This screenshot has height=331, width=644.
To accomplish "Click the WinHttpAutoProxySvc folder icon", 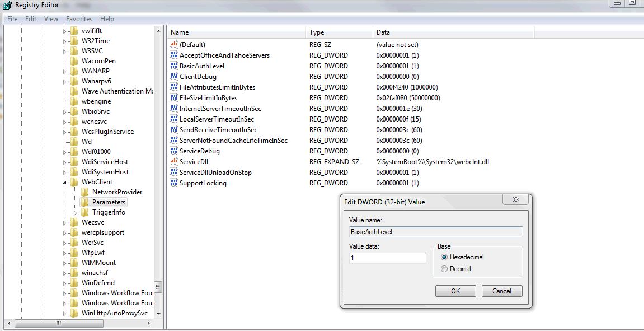I will click(74, 313).
